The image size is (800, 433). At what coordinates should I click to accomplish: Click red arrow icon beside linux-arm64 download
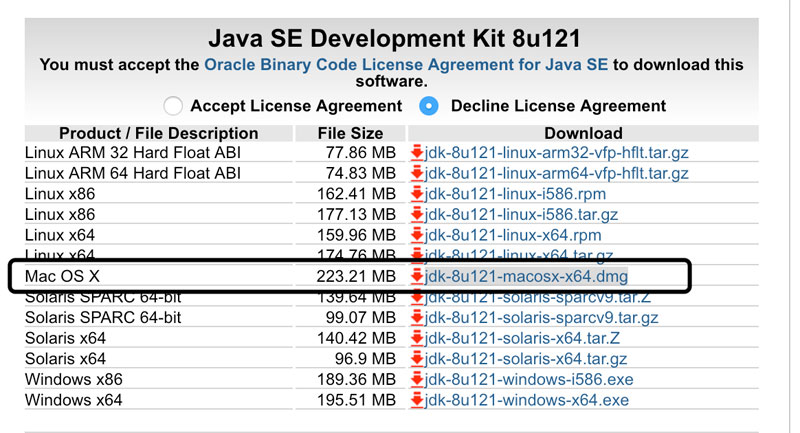(x=417, y=173)
